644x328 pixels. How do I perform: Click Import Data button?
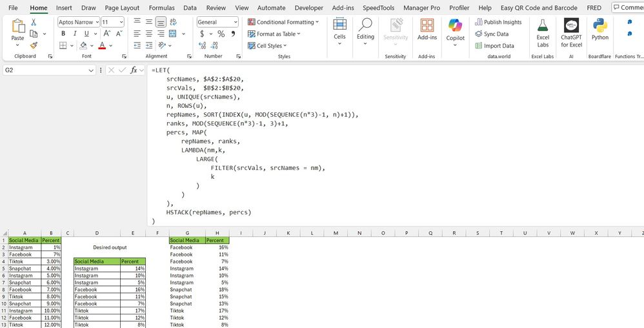point(494,46)
